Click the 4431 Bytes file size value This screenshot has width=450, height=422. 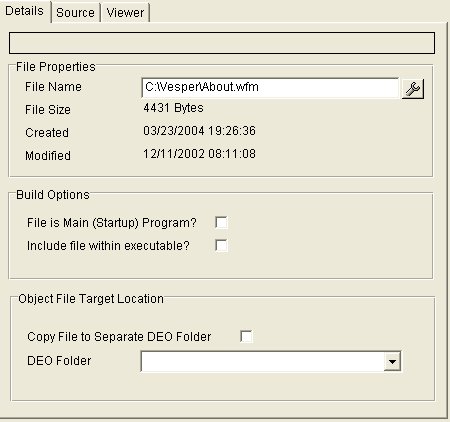click(173, 108)
